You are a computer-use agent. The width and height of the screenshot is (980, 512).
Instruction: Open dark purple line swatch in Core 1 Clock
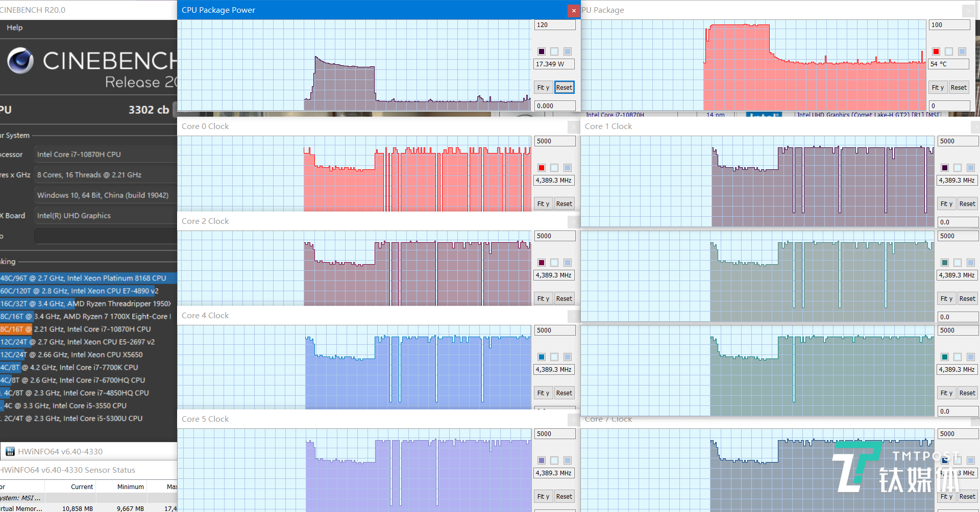pos(945,168)
